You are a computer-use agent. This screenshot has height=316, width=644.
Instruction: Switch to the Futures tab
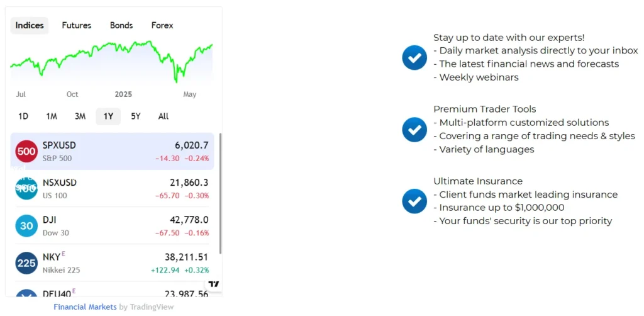pos(77,26)
